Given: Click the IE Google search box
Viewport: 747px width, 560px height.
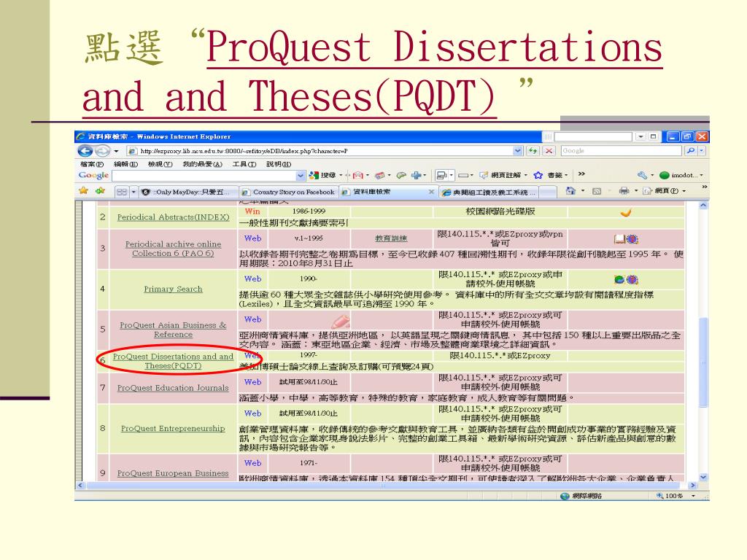Looking at the screenshot, I should click(x=622, y=150).
